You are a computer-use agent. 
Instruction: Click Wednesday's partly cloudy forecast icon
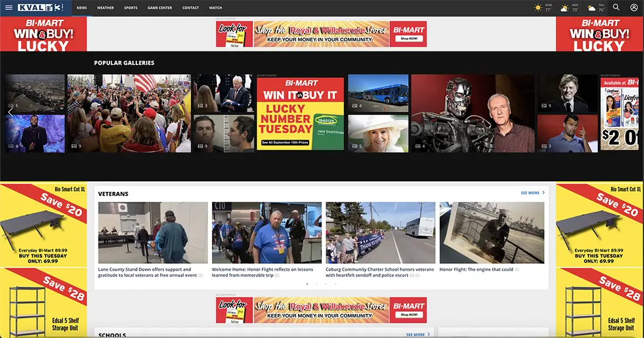pos(564,8)
